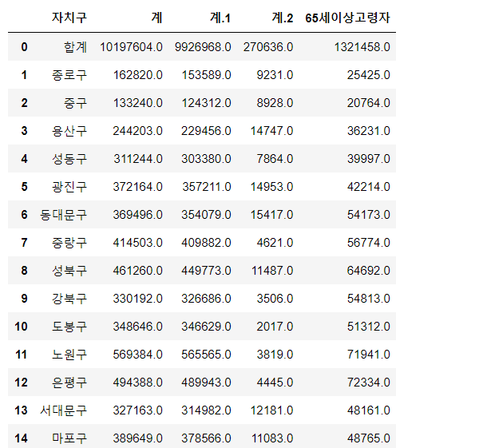Click the 자치구 column header
Viewport: 483px width, 448px height.
(x=69, y=18)
